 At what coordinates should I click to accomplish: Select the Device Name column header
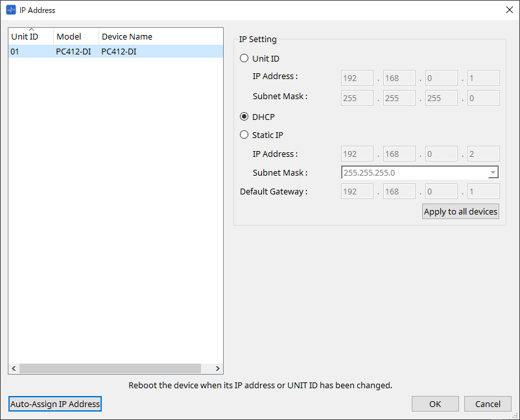click(127, 37)
